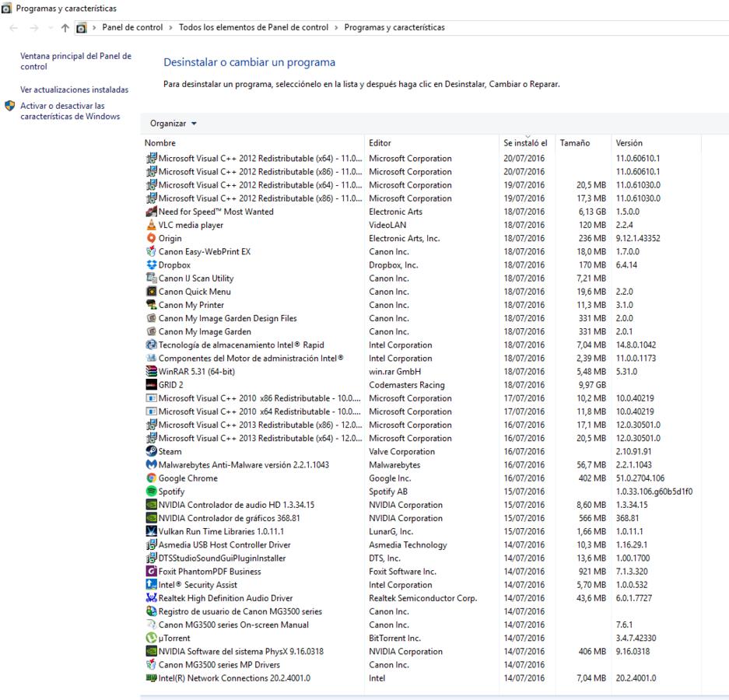
Task: Select the Steam program icon
Action: coord(151,452)
